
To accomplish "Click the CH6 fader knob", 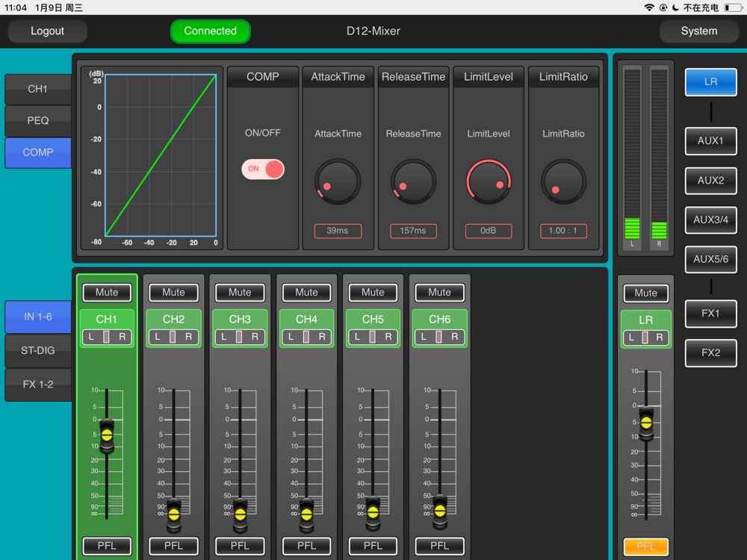I will 440,511.
